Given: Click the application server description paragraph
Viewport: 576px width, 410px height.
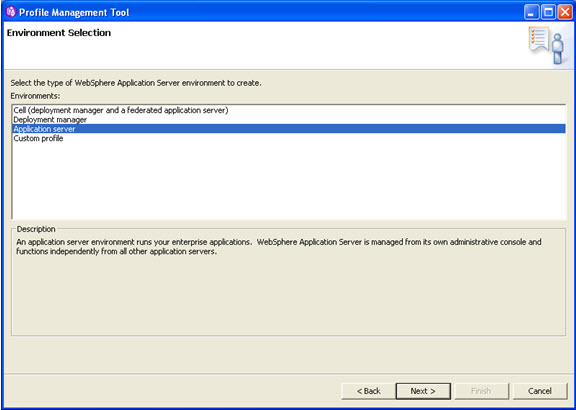Looking at the screenshot, I should [278, 247].
